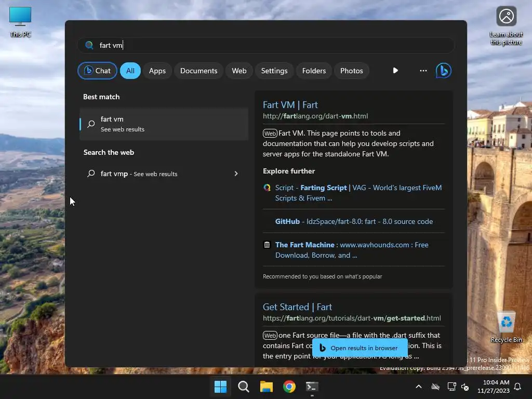532x399 pixels.
Task: Open File Explorer from the taskbar
Action: click(x=267, y=387)
